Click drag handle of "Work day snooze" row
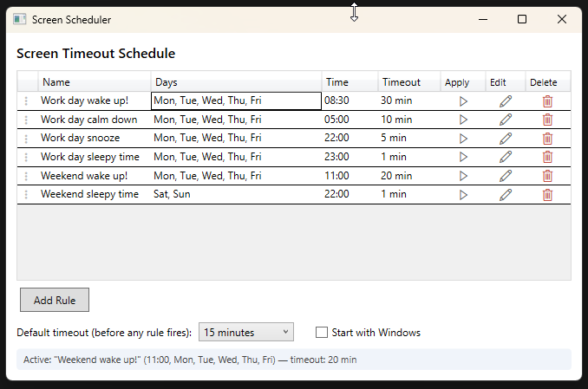Screen dimensions: 588x389 point(26,139)
